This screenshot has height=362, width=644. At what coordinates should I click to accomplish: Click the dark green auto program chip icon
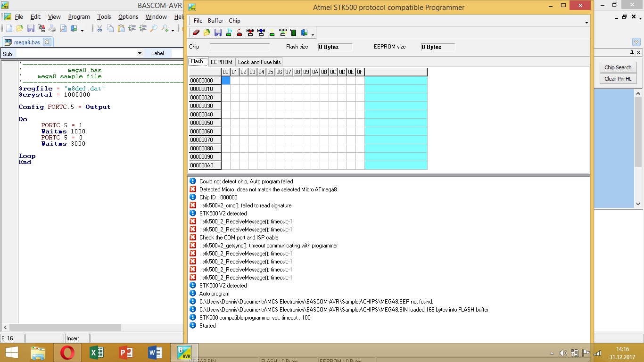[293, 33]
